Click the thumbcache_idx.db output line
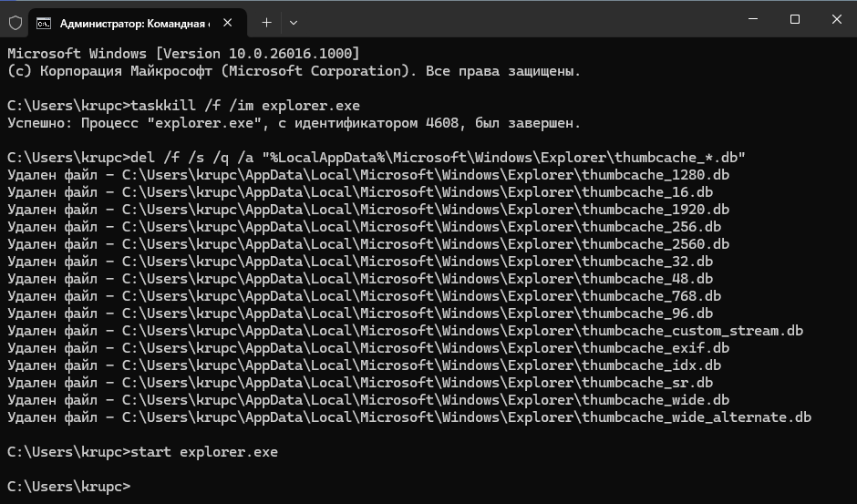857x504 pixels. tap(364, 365)
